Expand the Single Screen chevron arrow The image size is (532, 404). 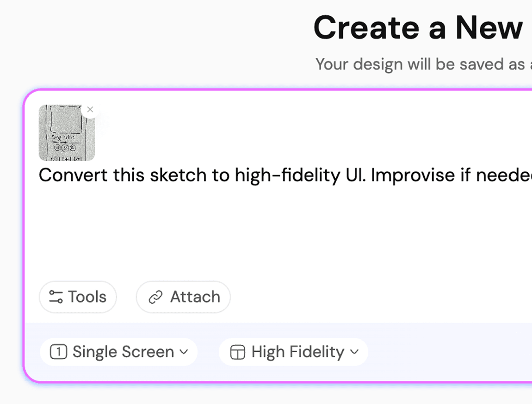pos(184,352)
